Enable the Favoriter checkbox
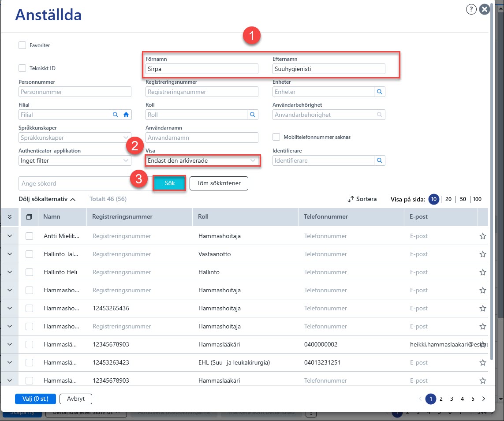504x421 pixels. point(22,45)
